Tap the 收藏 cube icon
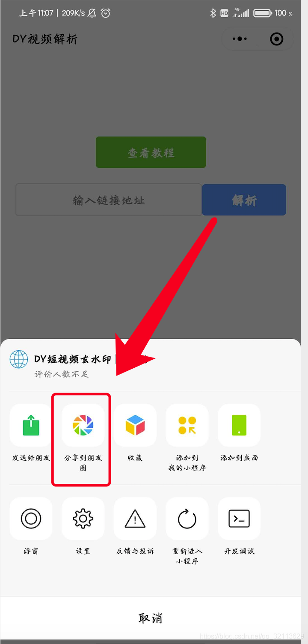Image resolution: width=308 pixels, height=644 pixels. point(135,425)
